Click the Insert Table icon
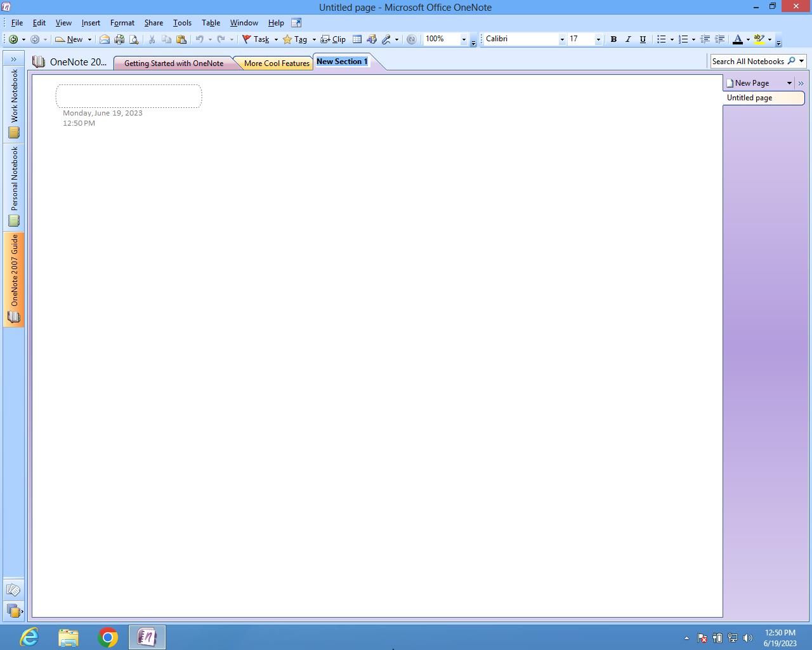The image size is (812, 650). click(357, 39)
